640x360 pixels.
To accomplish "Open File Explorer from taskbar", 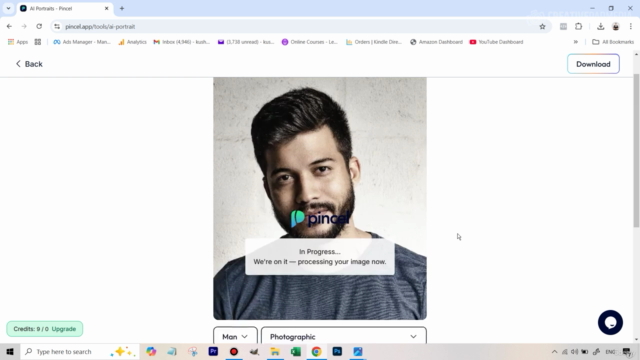I will point(275,351).
